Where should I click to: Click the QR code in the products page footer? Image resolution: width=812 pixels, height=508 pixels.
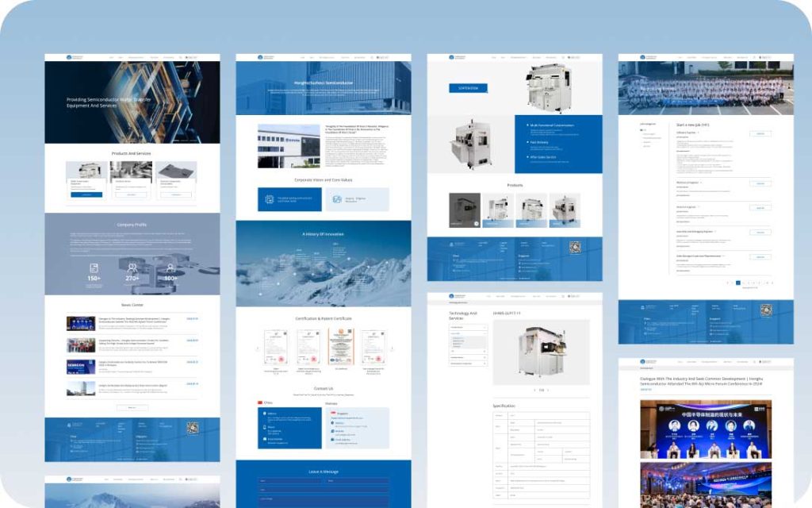pyautogui.click(x=574, y=247)
